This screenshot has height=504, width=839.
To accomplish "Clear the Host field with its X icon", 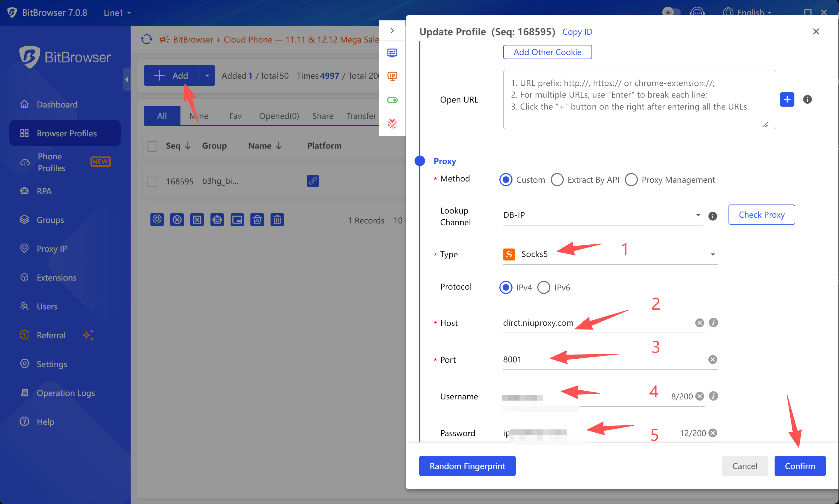I will (699, 323).
